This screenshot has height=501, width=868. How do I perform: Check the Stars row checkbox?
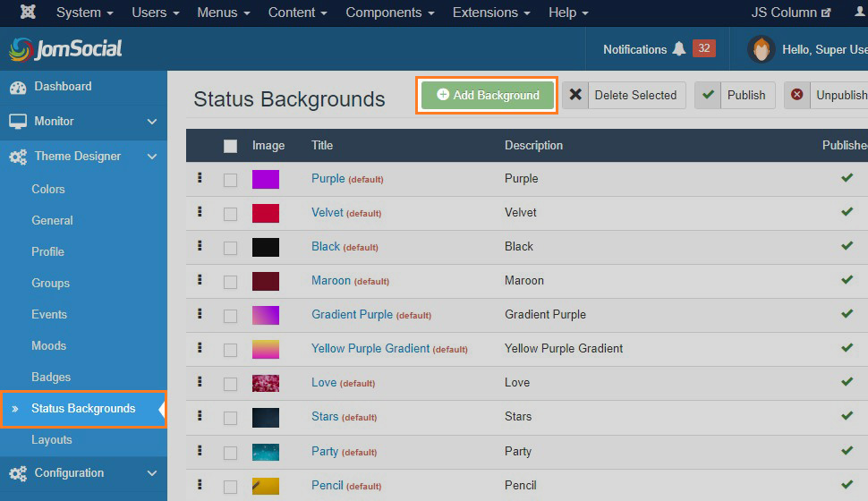(x=230, y=418)
